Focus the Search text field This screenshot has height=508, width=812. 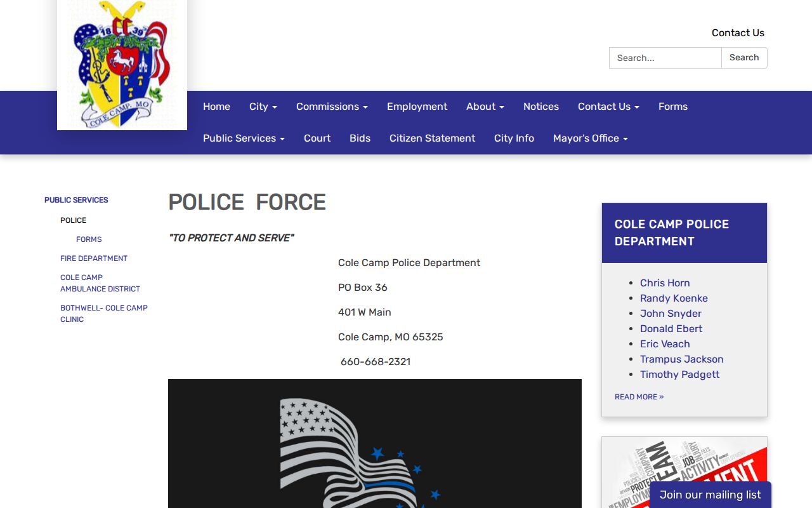point(665,58)
